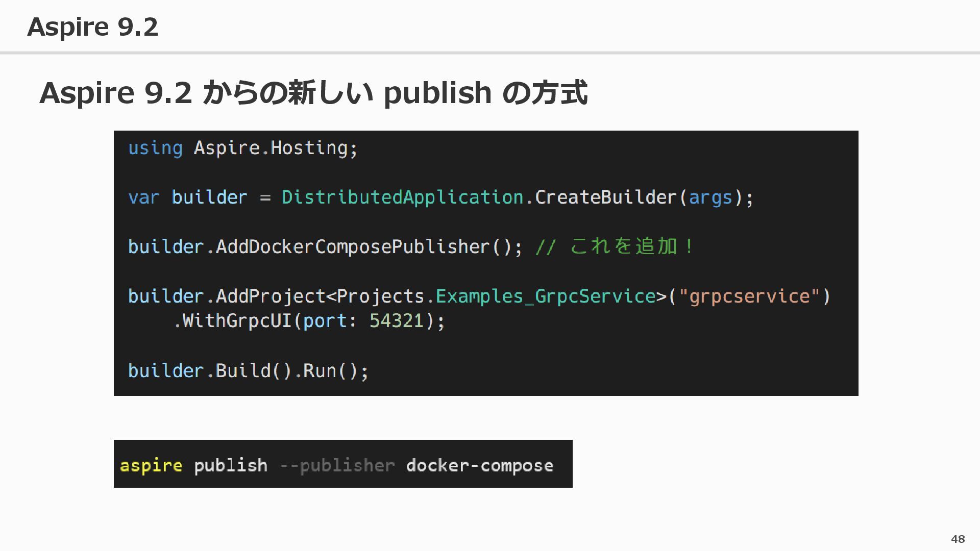Click the '--publisher' option text
980x551 pixels.
[x=337, y=465]
